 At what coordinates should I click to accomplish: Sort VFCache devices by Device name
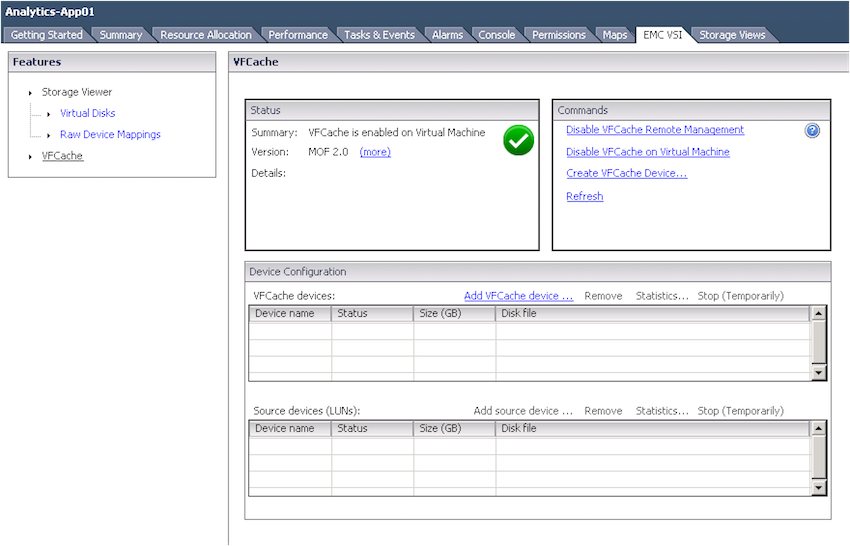(290, 313)
